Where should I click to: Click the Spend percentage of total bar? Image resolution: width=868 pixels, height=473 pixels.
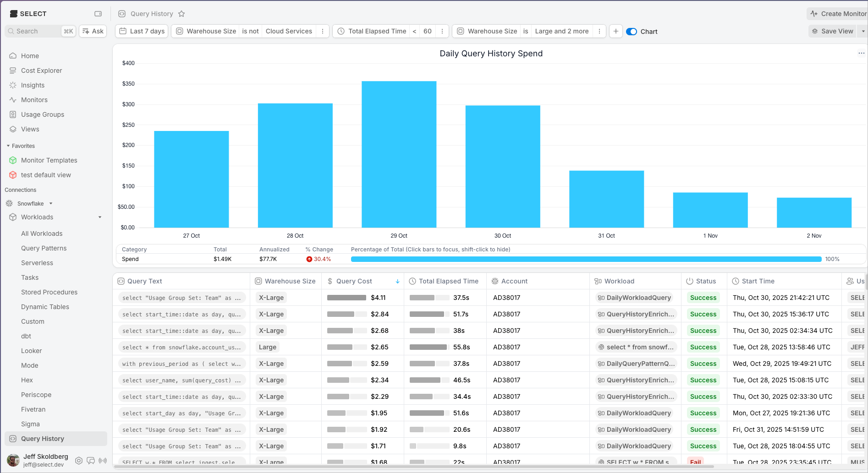click(x=586, y=259)
